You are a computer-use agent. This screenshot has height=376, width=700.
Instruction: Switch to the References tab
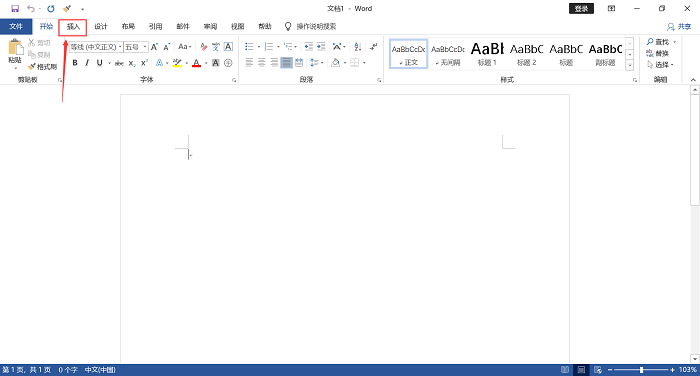coord(155,27)
